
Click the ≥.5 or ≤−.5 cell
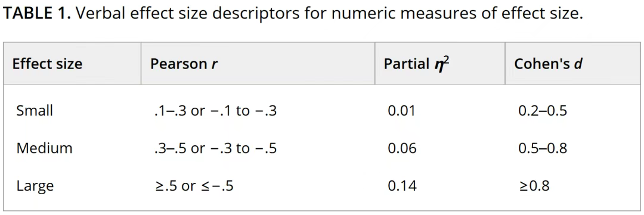click(194, 186)
